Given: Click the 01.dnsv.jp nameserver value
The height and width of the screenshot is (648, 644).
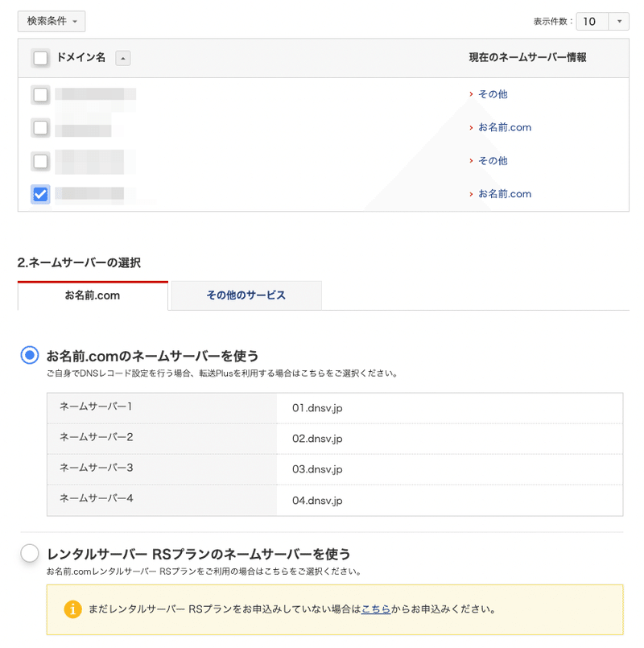Looking at the screenshot, I should 317,408.
